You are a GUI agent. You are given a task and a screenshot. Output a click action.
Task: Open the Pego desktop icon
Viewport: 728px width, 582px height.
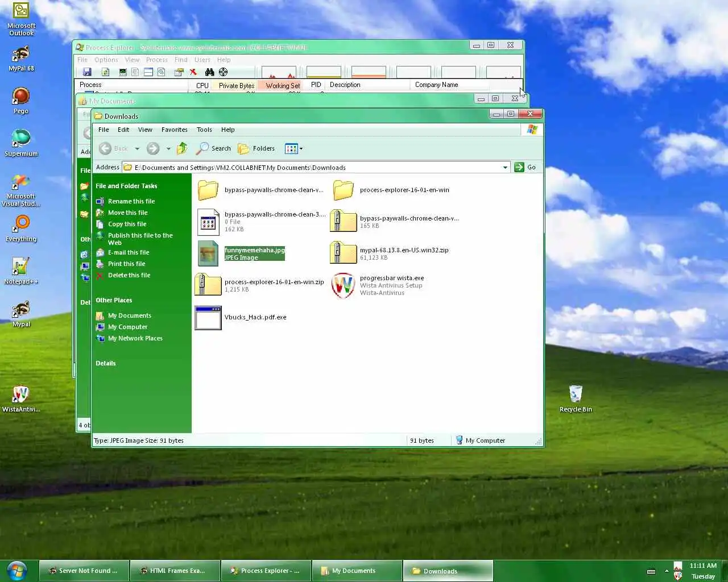pyautogui.click(x=21, y=101)
